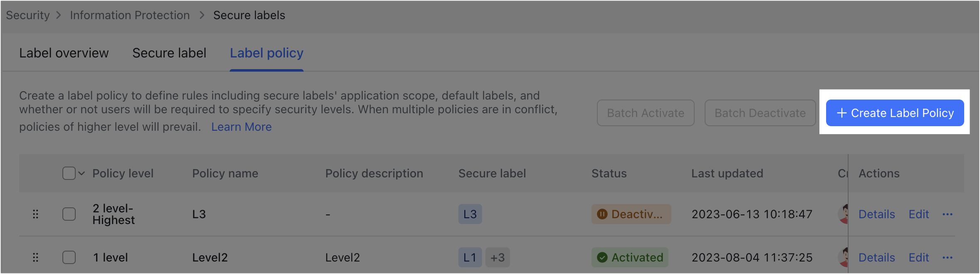Click the Batch Activate button

[645, 113]
